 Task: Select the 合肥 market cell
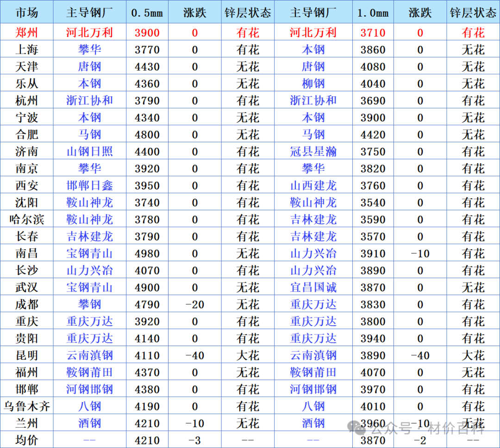tap(27, 134)
